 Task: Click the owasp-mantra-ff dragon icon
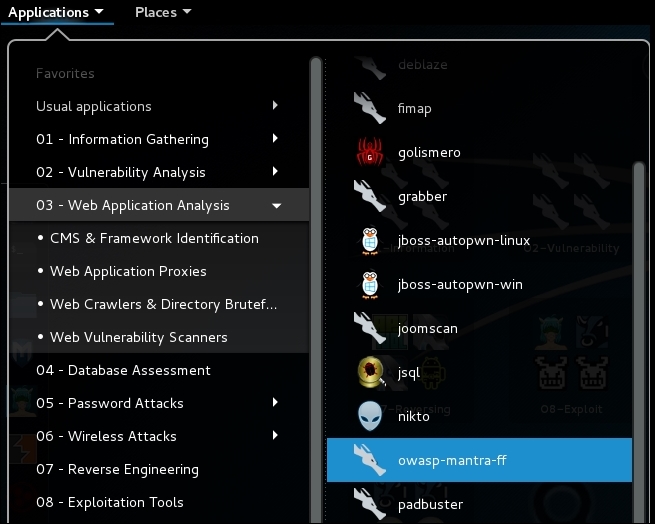[370, 460]
